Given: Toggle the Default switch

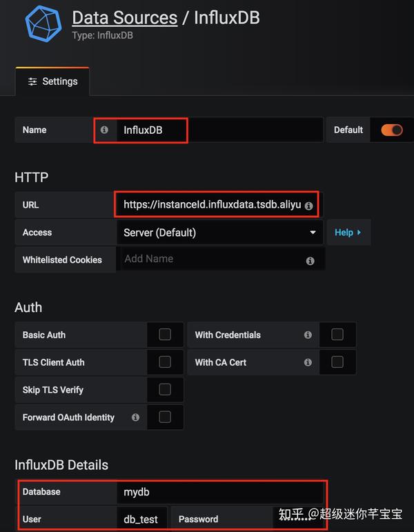Looking at the screenshot, I should coord(392,130).
